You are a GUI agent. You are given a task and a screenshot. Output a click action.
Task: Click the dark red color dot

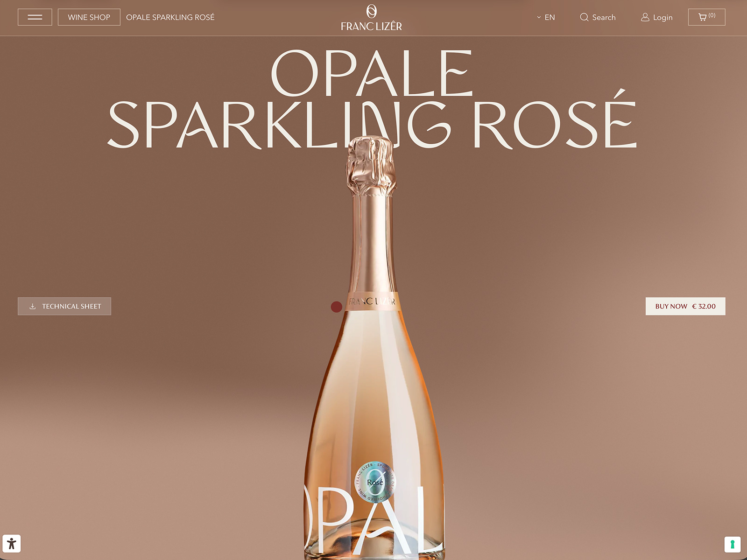click(x=337, y=307)
